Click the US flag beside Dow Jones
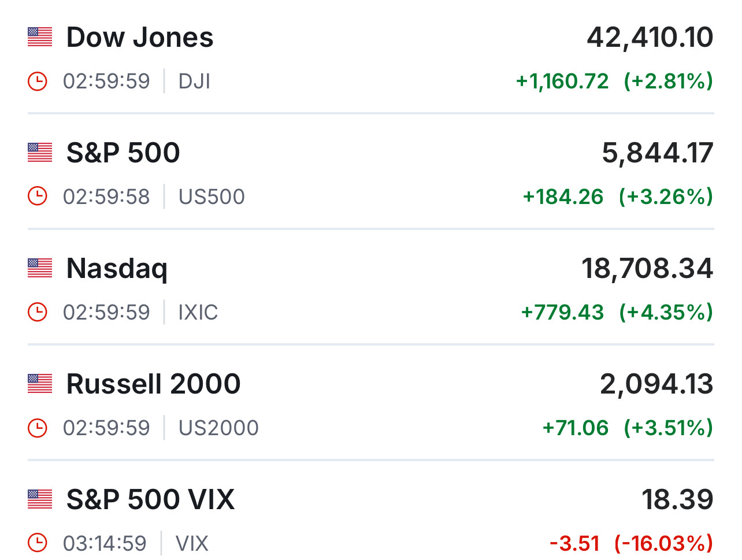Viewport: 742px width, 560px height. point(40,37)
